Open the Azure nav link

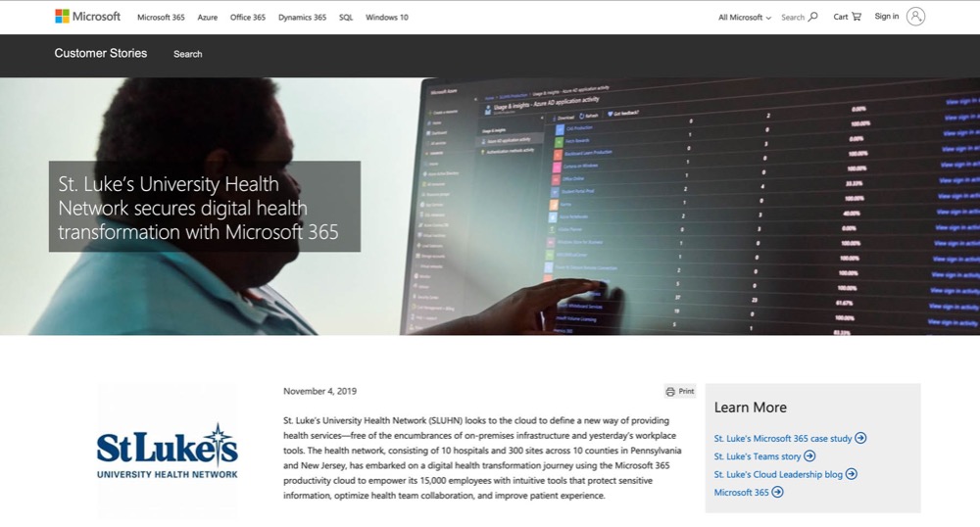tap(208, 18)
